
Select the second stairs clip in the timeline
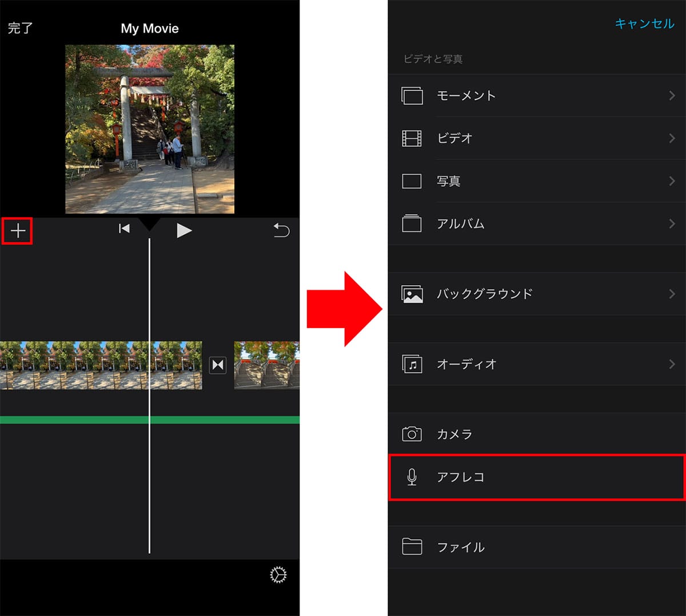(266, 366)
